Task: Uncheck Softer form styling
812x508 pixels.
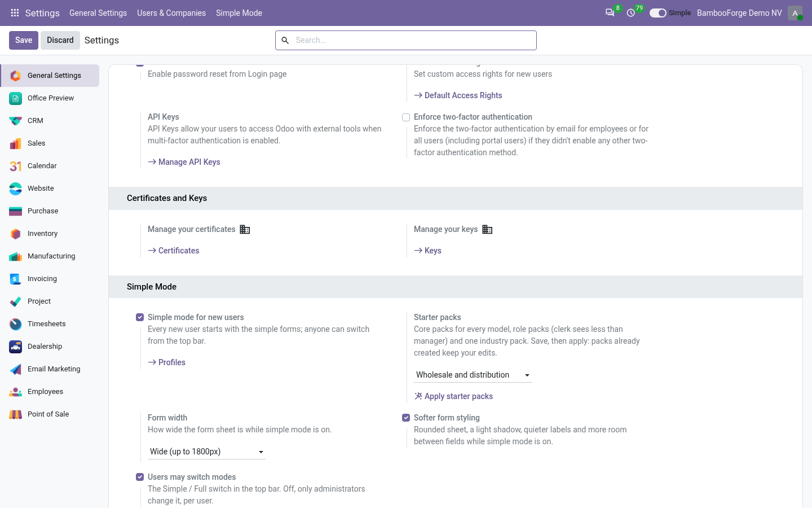Action: click(406, 418)
